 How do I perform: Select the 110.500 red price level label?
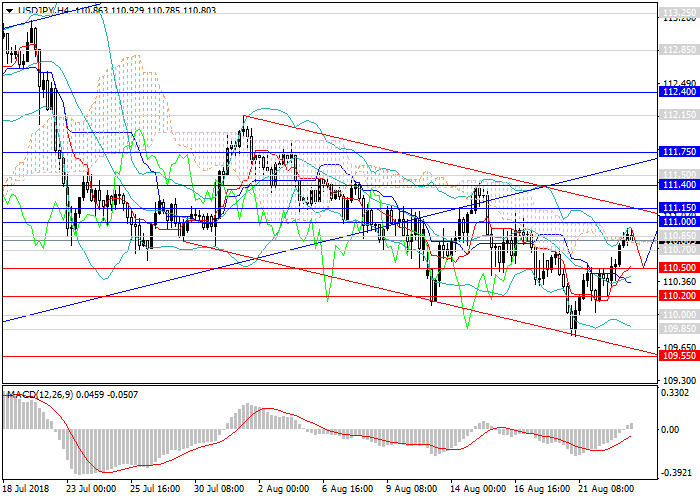click(678, 268)
